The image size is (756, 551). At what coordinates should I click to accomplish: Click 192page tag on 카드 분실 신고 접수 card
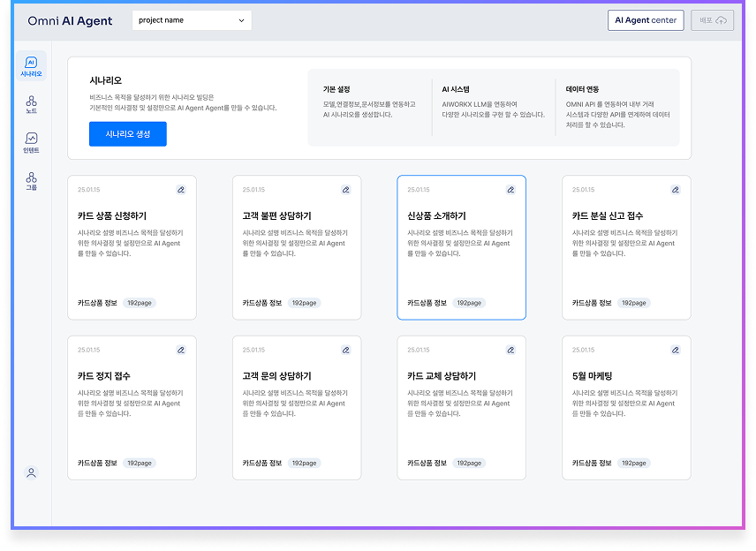634,303
